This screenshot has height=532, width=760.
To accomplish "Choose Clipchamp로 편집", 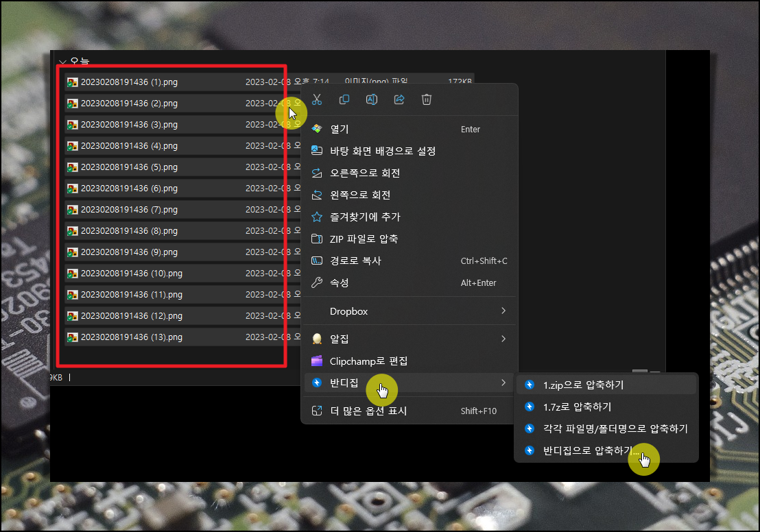I will (x=409, y=361).
